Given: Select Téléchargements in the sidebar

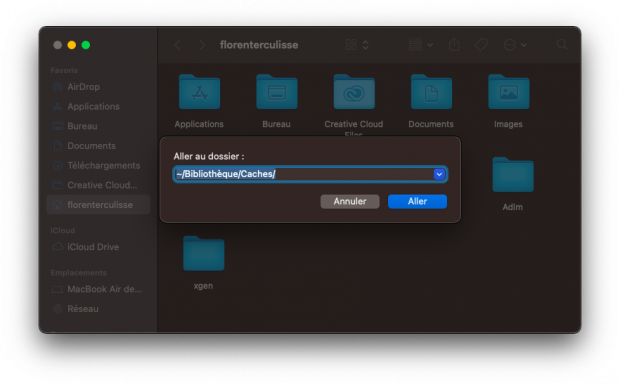Looking at the screenshot, I should tap(98, 166).
